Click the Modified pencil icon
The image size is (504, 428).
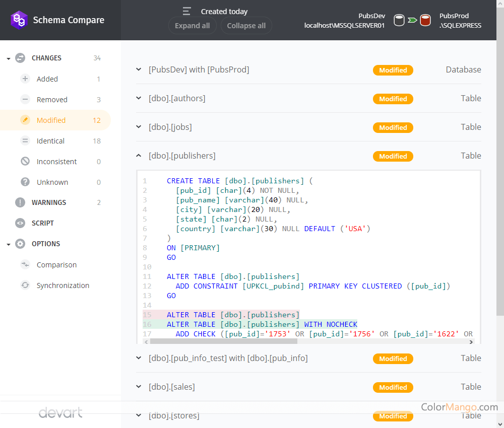tap(25, 120)
